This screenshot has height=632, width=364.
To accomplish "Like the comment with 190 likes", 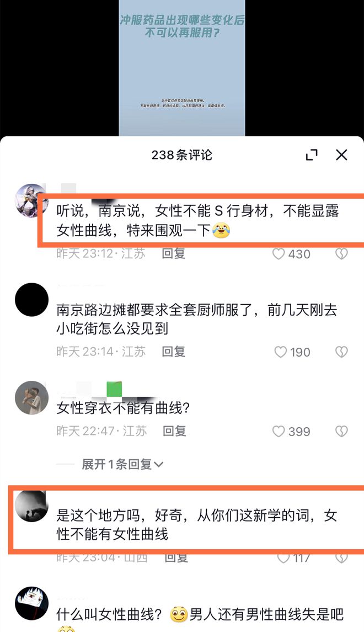I will [280, 352].
